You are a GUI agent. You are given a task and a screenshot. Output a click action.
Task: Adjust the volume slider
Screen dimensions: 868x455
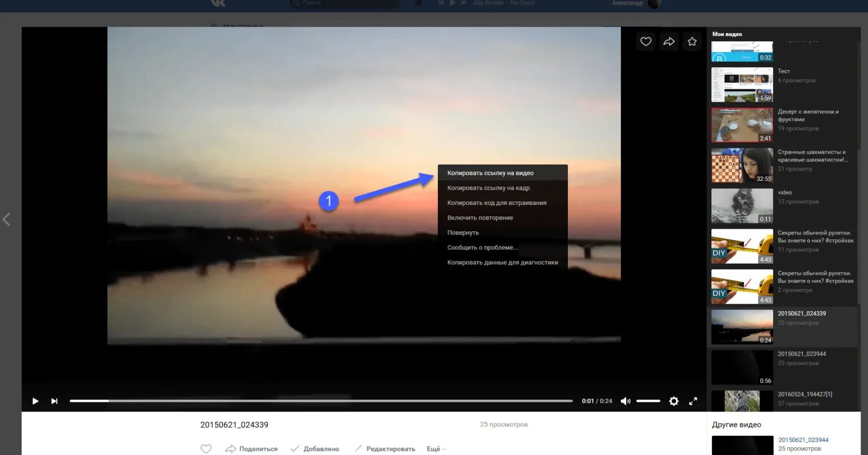(x=648, y=401)
